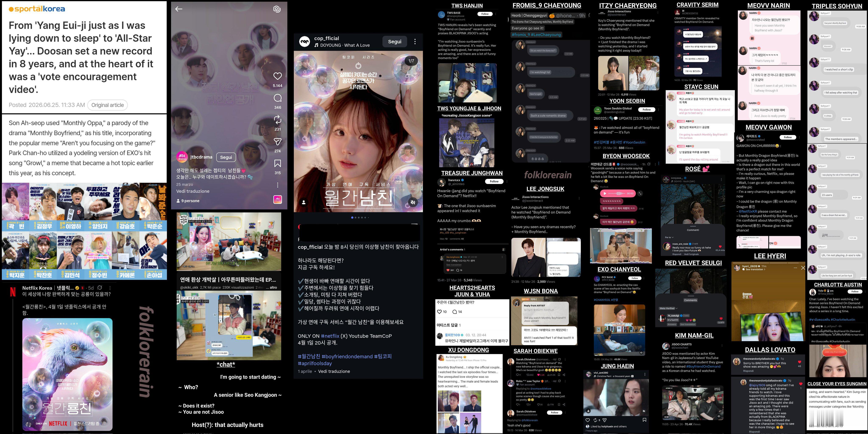Like roses_are_rosie comment with 63,4 mila

[720, 247]
